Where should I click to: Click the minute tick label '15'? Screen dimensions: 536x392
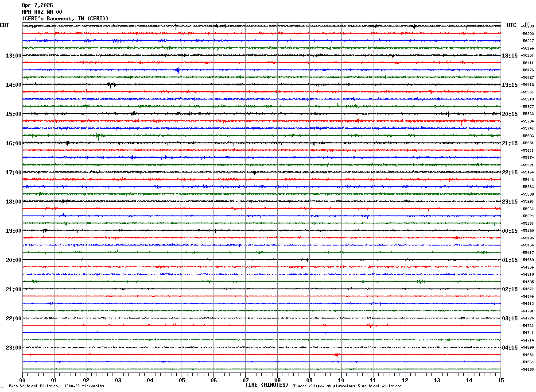(501, 380)
